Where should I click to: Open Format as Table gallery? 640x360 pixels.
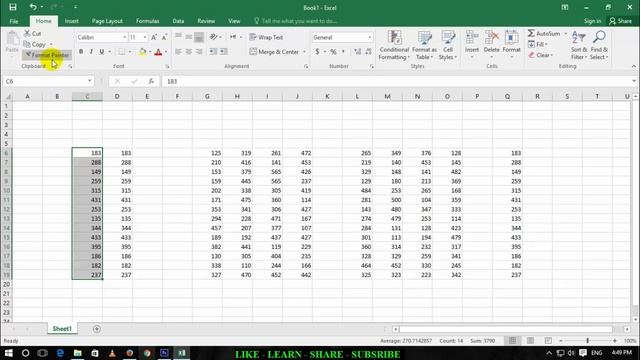point(424,45)
